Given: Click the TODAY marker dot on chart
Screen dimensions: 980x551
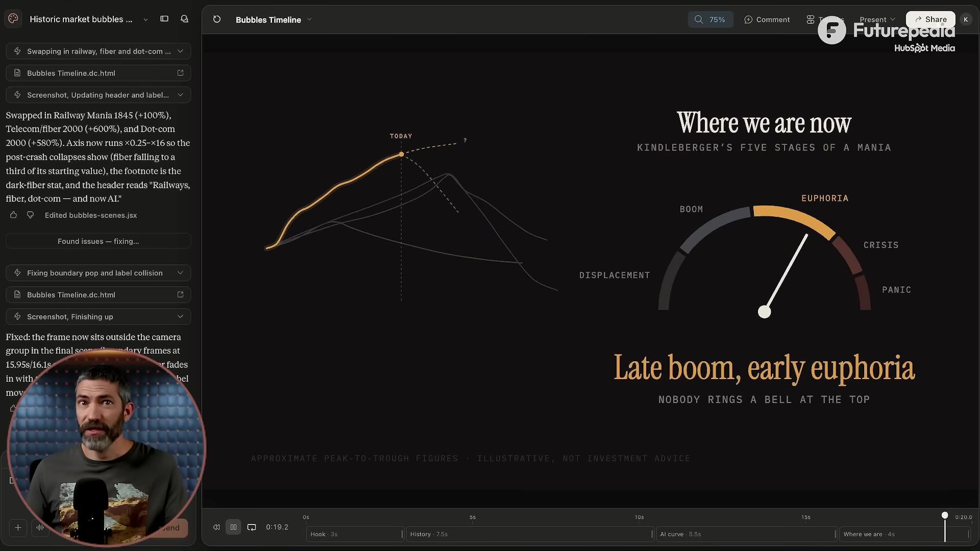Looking at the screenshot, I should [401, 154].
